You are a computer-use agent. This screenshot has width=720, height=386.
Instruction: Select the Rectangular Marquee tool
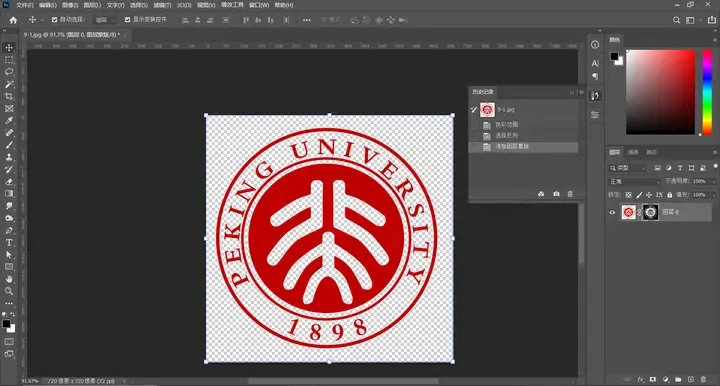pyautogui.click(x=9, y=60)
